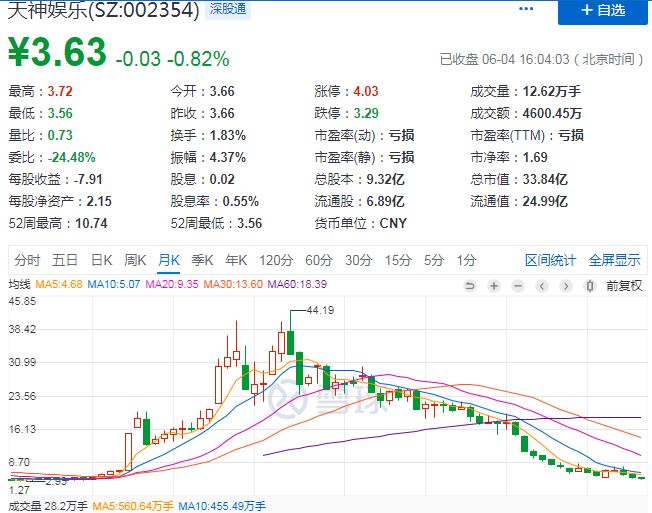Switch to the 120分 chart tab
Image resolution: width=652 pixels, height=513 pixels.
tap(276, 260)
